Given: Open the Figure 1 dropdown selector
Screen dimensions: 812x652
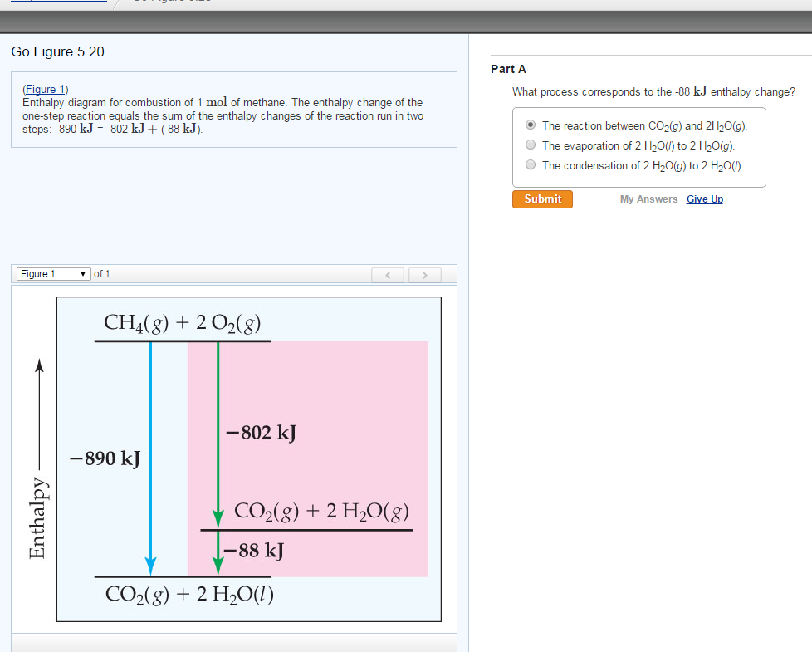Looking at the screenshot, I should [x=52, y=273].
